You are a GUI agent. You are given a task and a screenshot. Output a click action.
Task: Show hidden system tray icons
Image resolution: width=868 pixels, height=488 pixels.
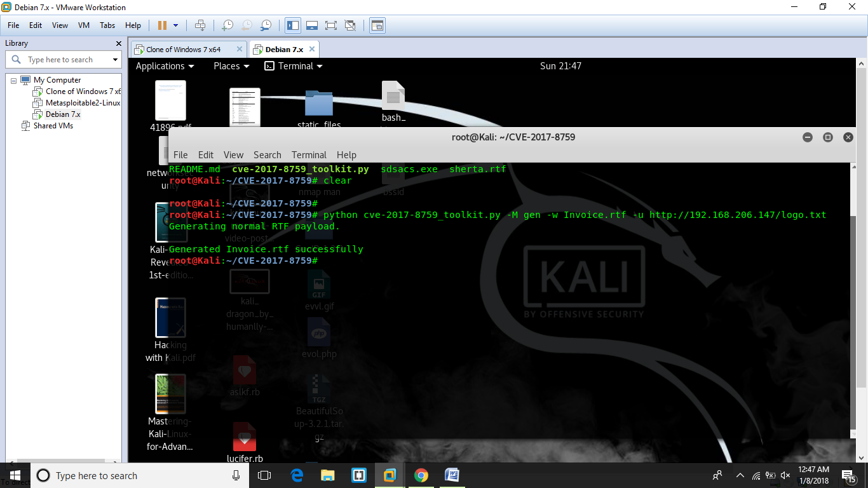point(740,475)
